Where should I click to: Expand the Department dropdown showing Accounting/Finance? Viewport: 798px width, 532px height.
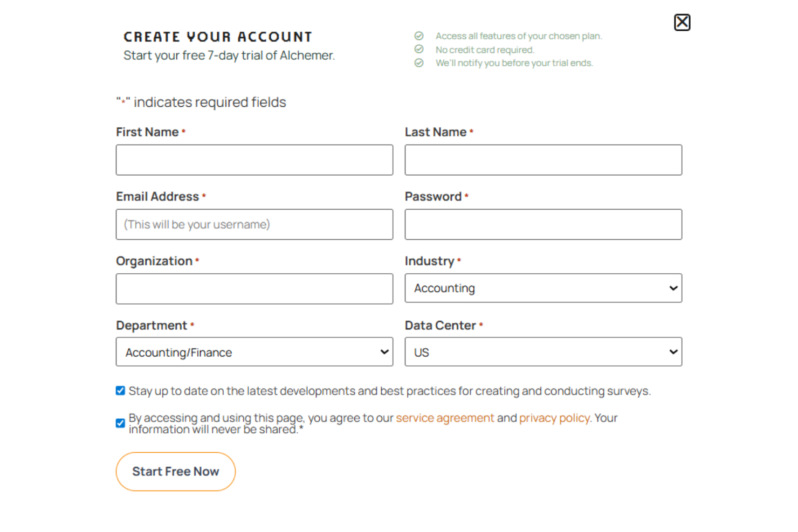click(254, 352)
